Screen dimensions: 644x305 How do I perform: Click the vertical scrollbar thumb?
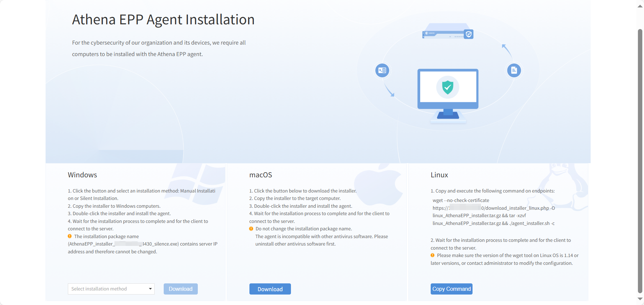[x=640, y=161]
